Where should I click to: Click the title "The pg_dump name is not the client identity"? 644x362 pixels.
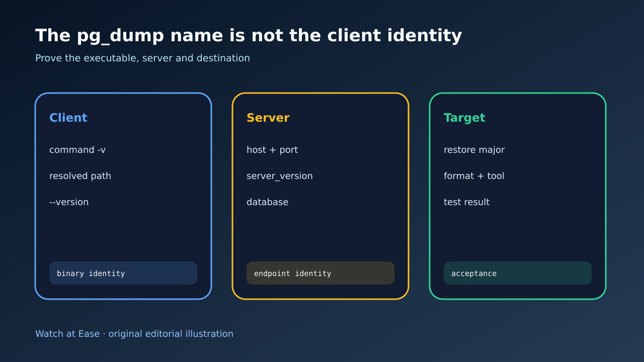point(249,36)
